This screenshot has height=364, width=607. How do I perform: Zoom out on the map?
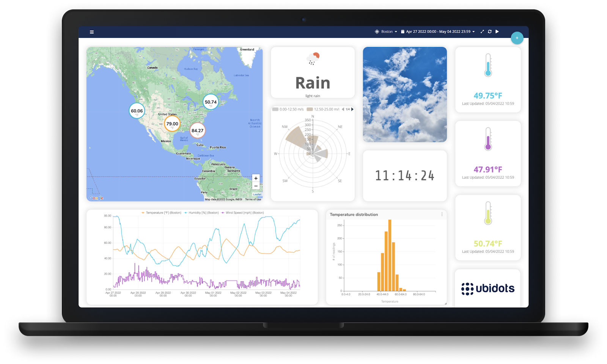click(x=256, y=186)
